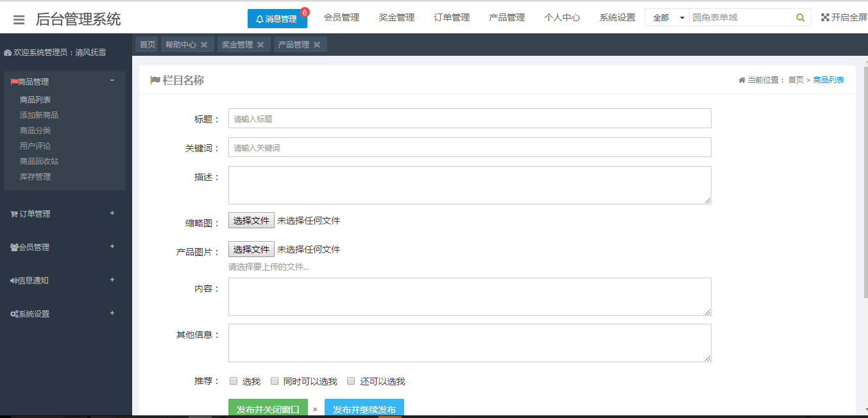Select 用户评论 in the sidebar
This screenshot has height=418, width=868.
35,146
